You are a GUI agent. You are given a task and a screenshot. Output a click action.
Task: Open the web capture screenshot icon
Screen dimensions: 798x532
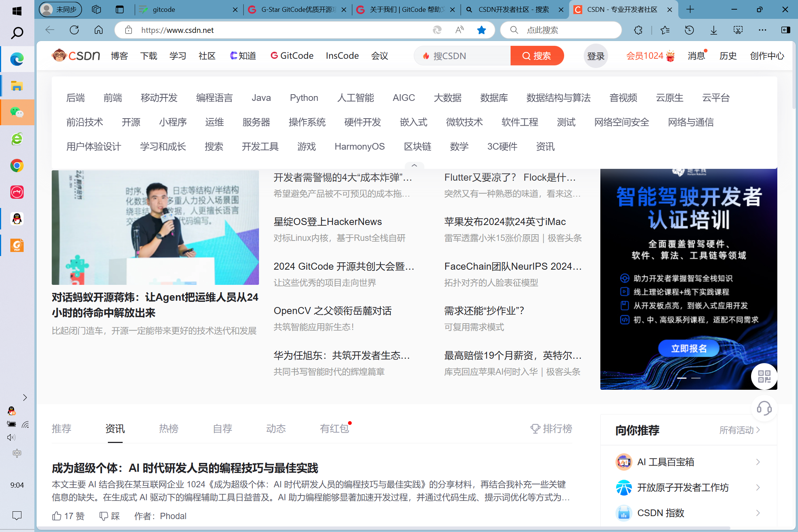pos(738,30)
